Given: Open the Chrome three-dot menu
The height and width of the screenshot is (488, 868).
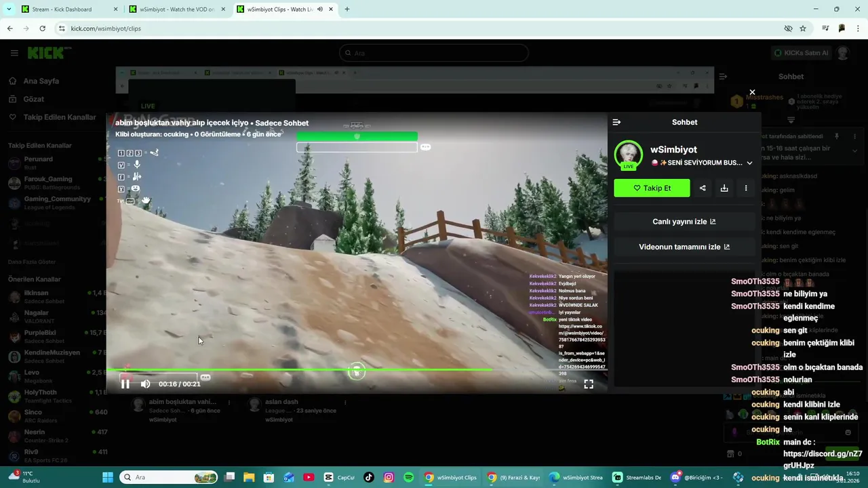Looking at the screenshot, I should pyautogui.click(x=859, y=28).
